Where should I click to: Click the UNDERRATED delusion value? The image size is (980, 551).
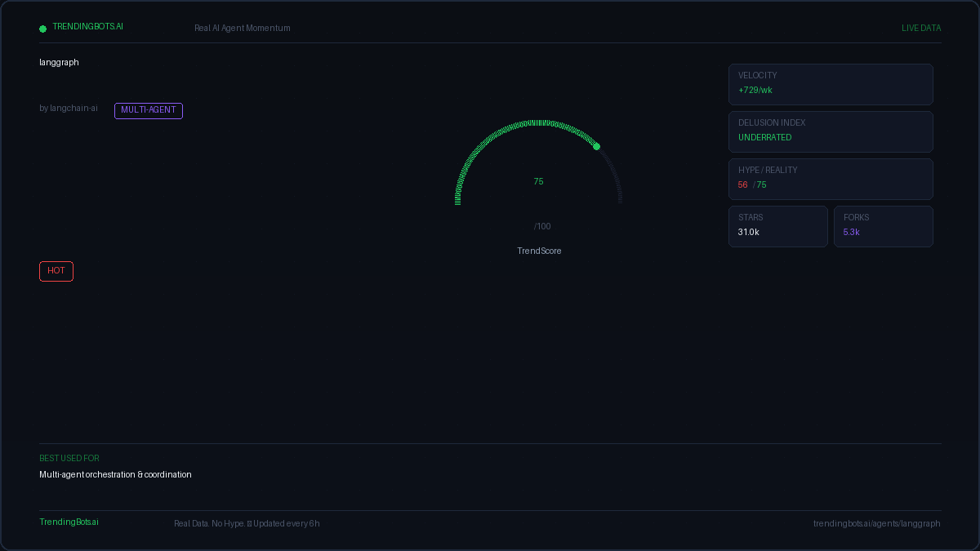coord(765,137)
